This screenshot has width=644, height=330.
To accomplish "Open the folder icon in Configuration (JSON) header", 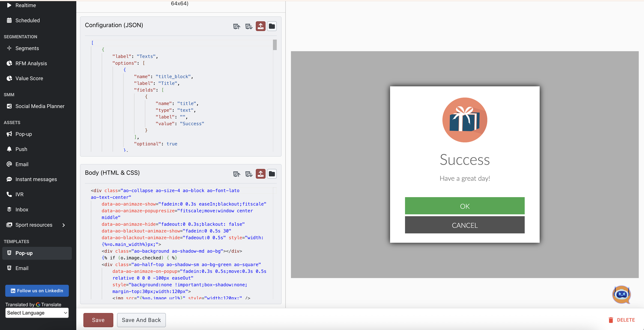I will (x=272, y=26).
